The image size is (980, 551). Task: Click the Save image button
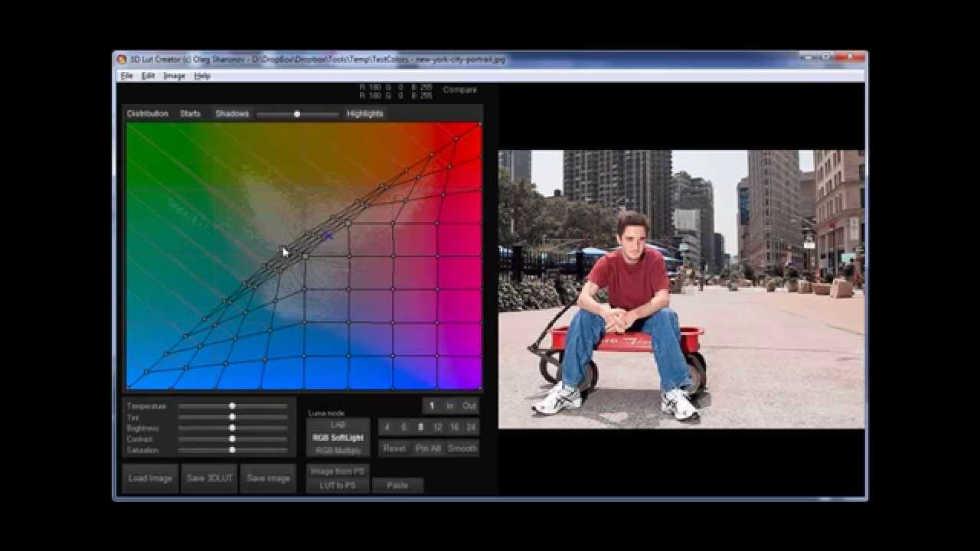click(x=268, y=478)
